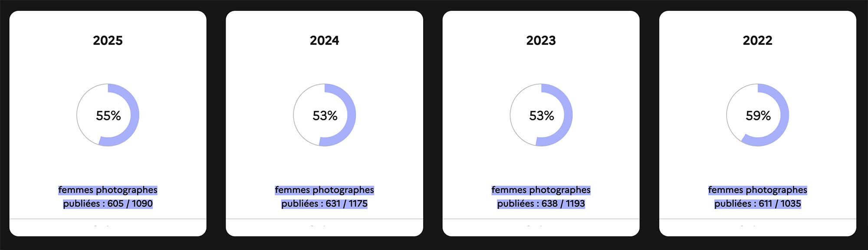Click "femmes photographes" in the 2023 card

541,190
